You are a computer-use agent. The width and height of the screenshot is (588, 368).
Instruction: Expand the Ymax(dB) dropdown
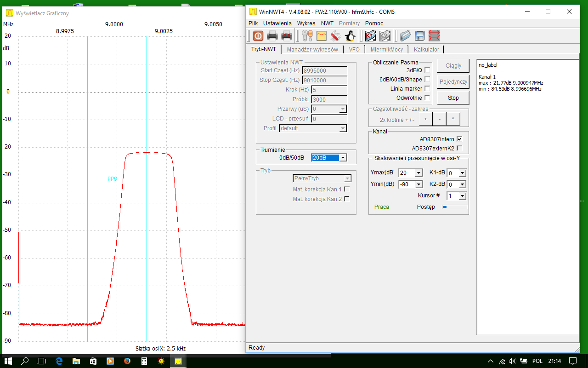point(418,173)
